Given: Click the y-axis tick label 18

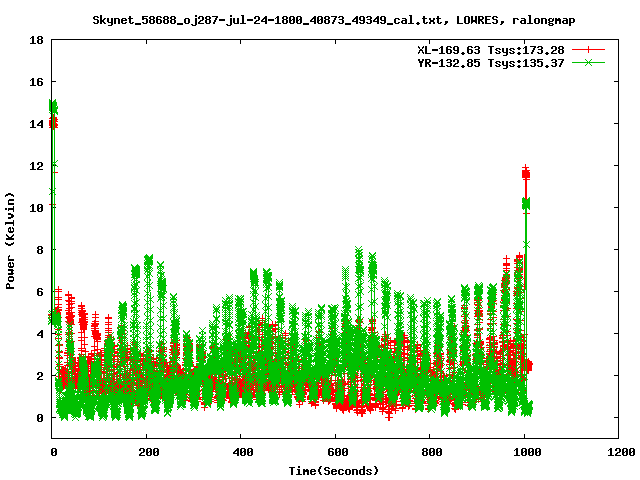Looking at the screenshot, I should [36, 40].
